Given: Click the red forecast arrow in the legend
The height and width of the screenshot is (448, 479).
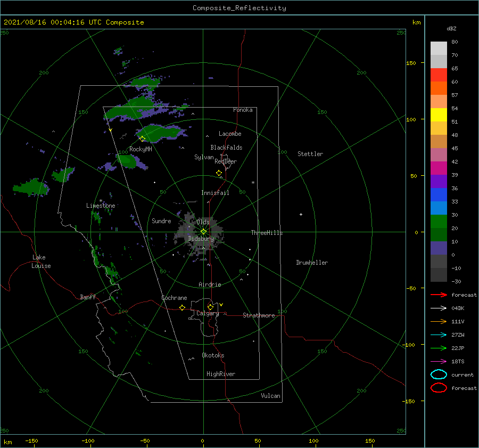Looking at the screenshot, I should coord(439,295).
